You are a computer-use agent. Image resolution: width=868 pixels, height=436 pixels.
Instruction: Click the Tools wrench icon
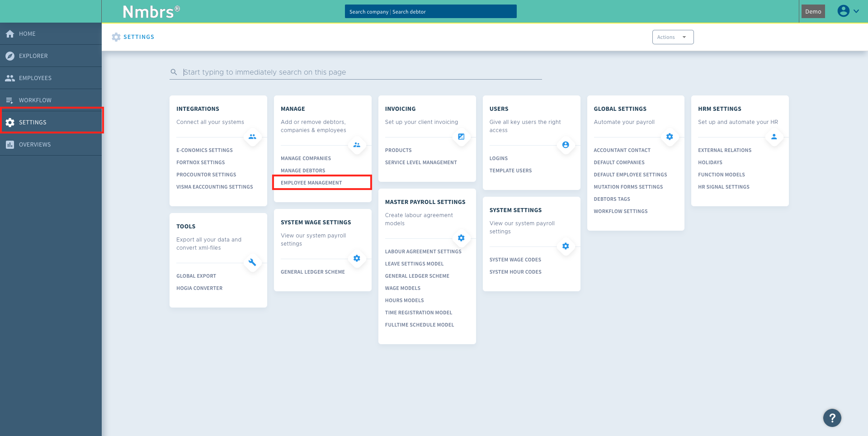coord(252,262)
